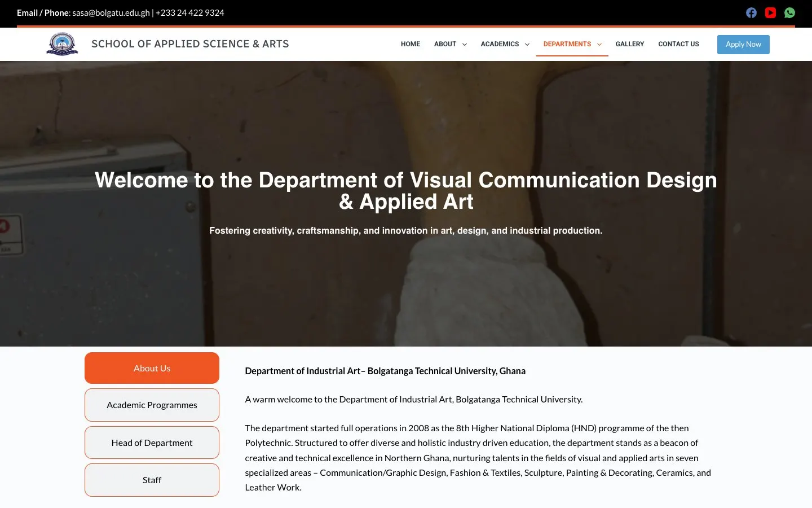This screenshot has height=508, width=812.
Task: Open the Departments menu item
Action: tap(567, 44)
